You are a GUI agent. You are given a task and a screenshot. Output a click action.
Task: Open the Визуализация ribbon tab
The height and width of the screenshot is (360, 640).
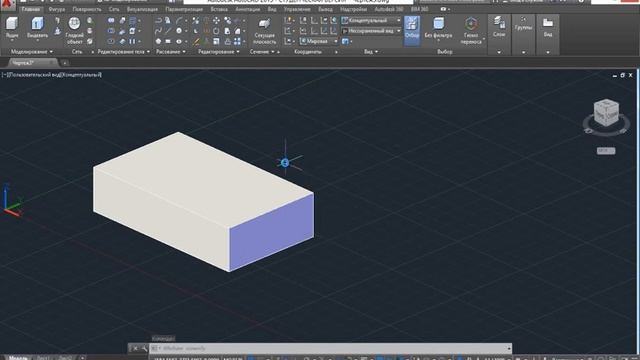[142, 9]
